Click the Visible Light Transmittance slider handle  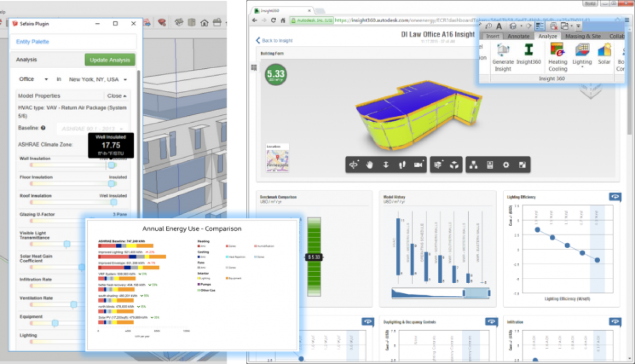pos(67,244)
